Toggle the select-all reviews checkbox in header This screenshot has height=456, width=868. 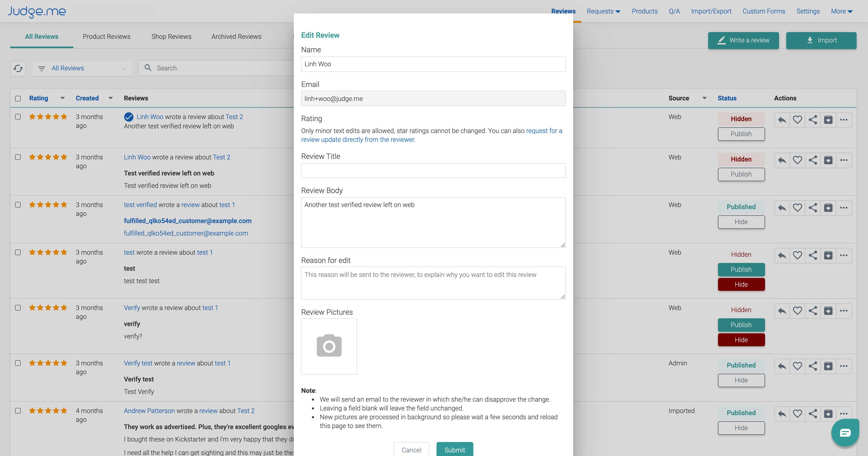[x=18, y=99]
